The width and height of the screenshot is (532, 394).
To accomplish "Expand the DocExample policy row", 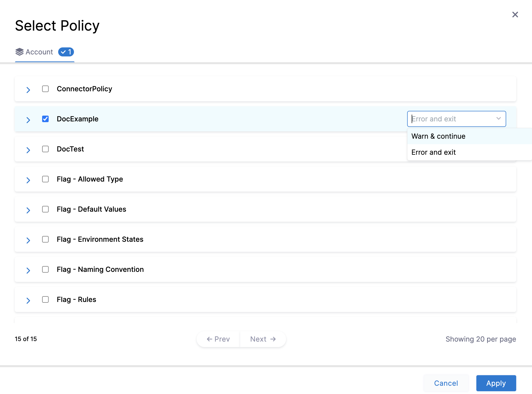I will (x=28, y=120).
